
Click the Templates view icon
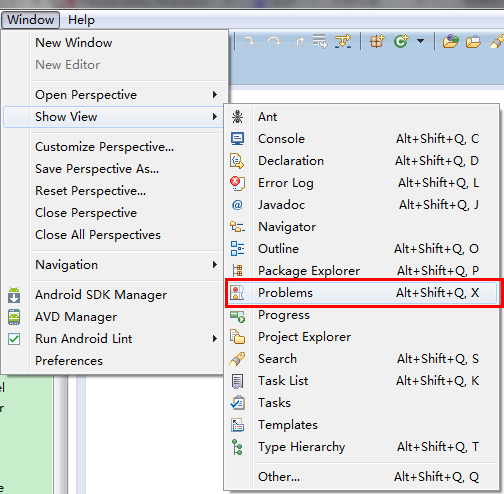click(237, 425)
